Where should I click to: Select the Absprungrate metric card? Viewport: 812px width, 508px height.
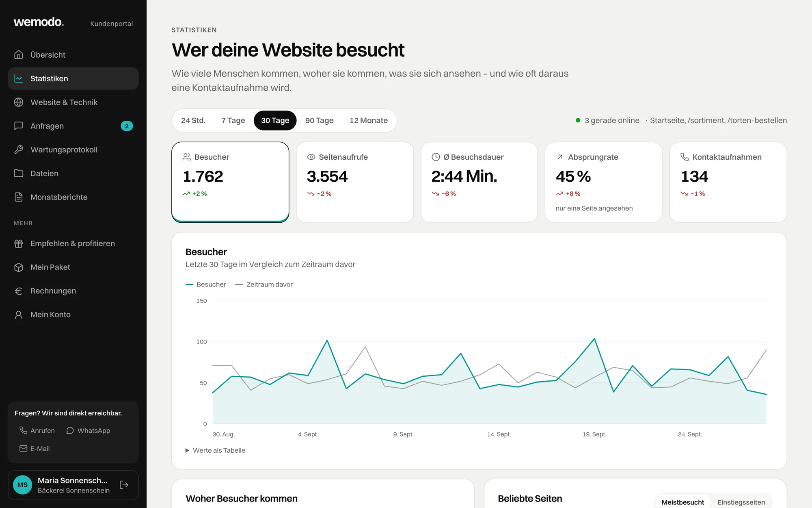(603, 182)
